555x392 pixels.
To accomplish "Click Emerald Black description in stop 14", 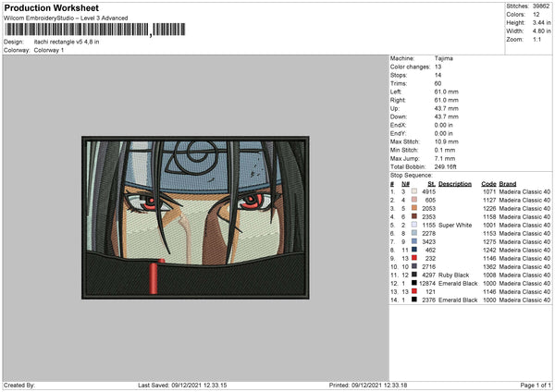I will tap(458, 300).
